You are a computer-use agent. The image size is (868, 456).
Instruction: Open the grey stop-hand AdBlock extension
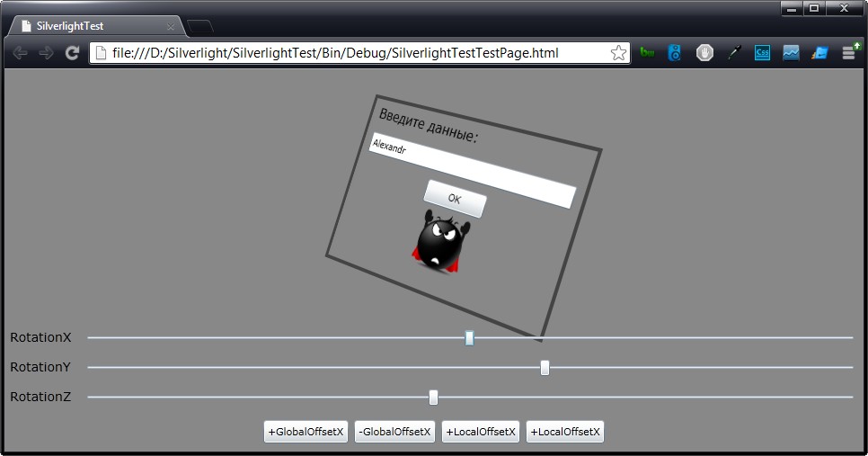[x=704, y=53]
